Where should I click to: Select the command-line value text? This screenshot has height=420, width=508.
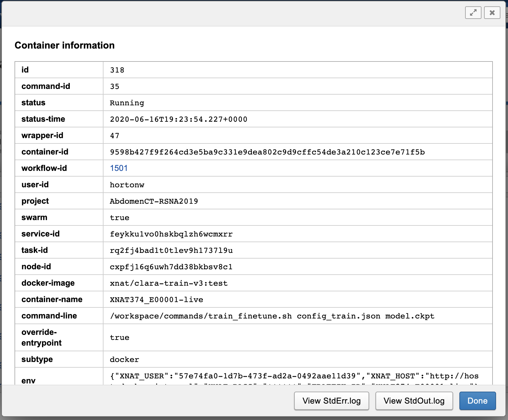272,316
